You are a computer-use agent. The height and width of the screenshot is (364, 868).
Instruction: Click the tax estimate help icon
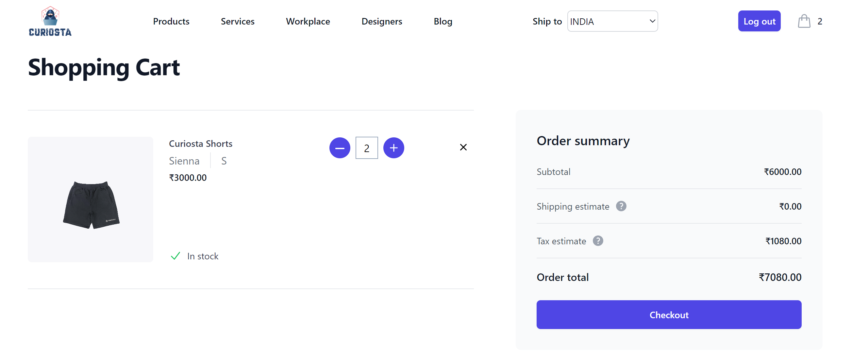click(x=598, y=240)
